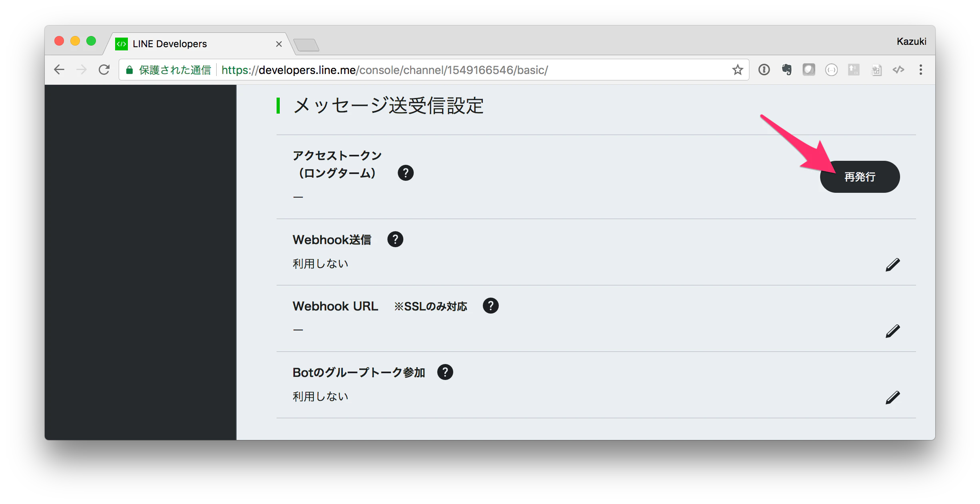This screenshot has height=504, width=980.
Task: Reload the page
Action: (104, 70)
